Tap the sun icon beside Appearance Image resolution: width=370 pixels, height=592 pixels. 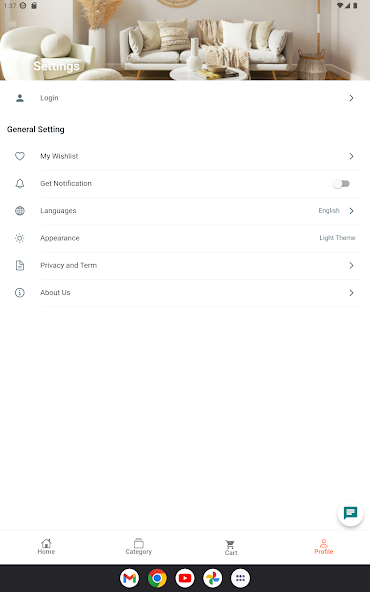pos(20,238)
